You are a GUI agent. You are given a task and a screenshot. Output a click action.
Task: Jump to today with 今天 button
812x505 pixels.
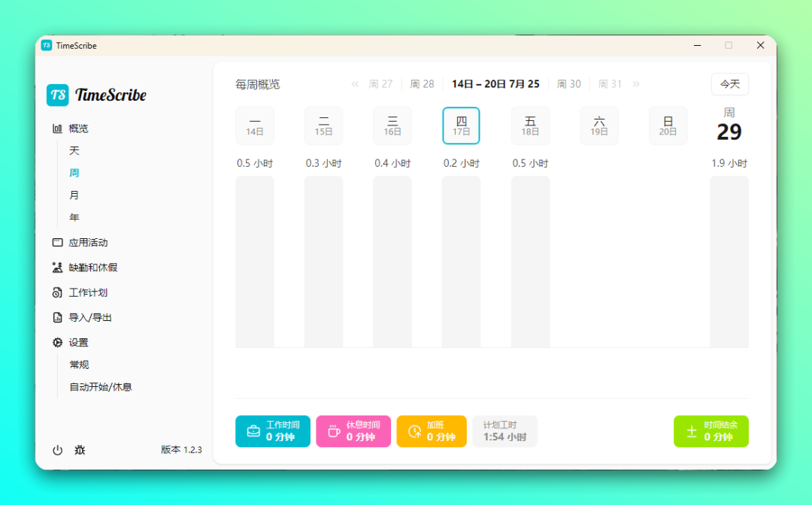click(729, 84)
